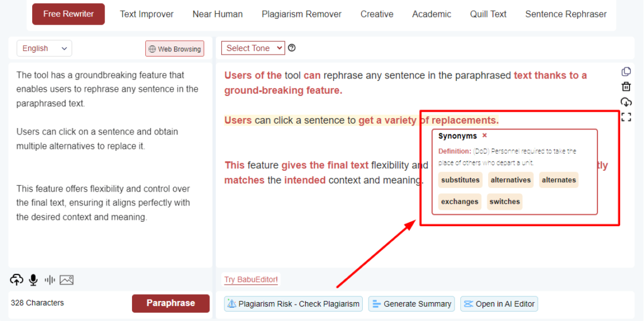The width and height of the screenshot is (644, 321).
Task: Choose the 'alternatives' synonym chip
Action: [511, 180]
